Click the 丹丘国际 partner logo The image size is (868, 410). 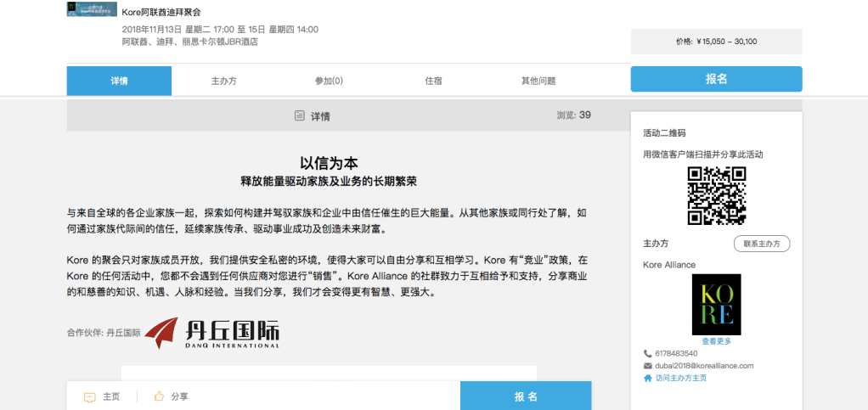pos(211,334)
